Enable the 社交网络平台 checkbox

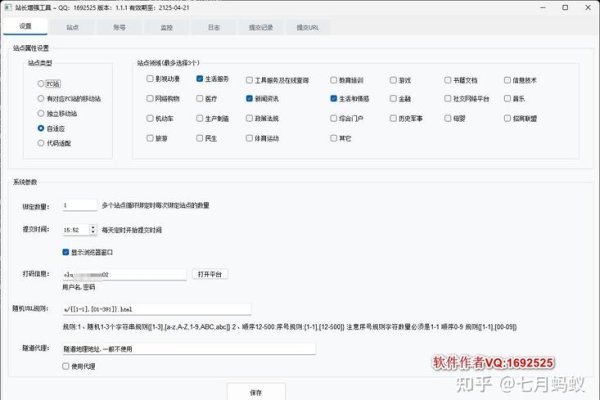(448, 98)
